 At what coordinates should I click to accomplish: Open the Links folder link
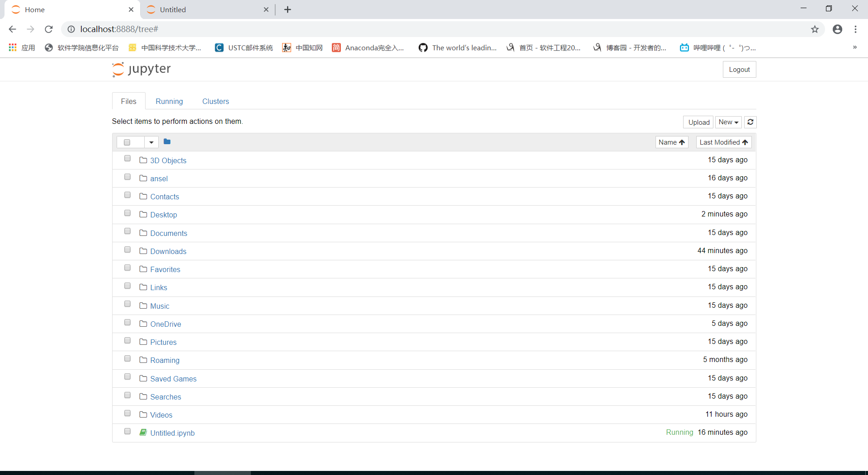click(x=159, y=287)
